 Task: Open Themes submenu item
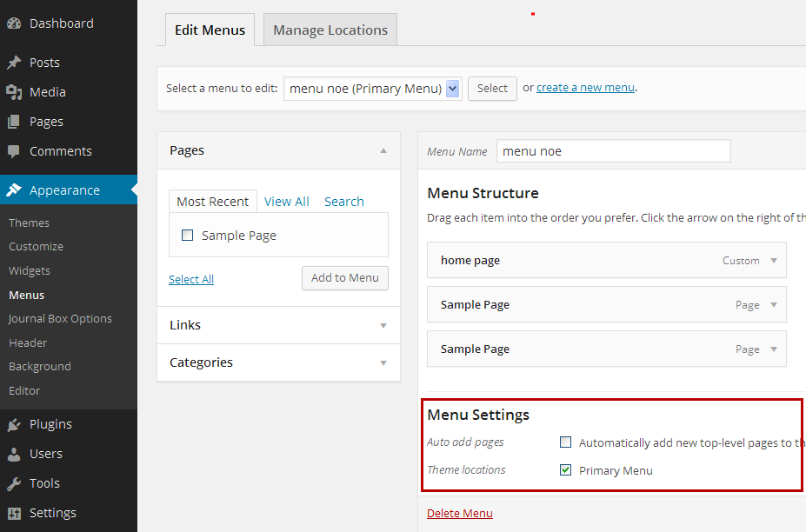(x=29, y=223)
